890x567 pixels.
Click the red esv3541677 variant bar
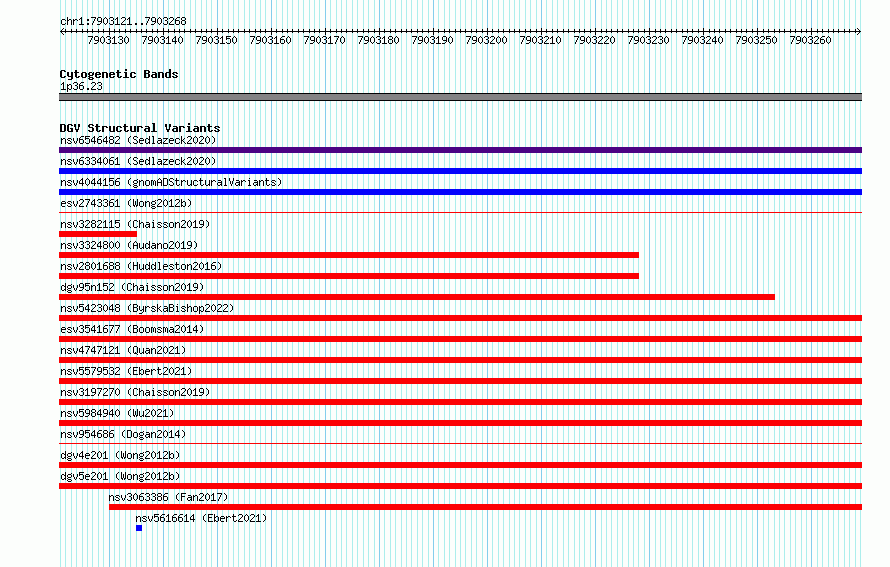pos(460,339)
